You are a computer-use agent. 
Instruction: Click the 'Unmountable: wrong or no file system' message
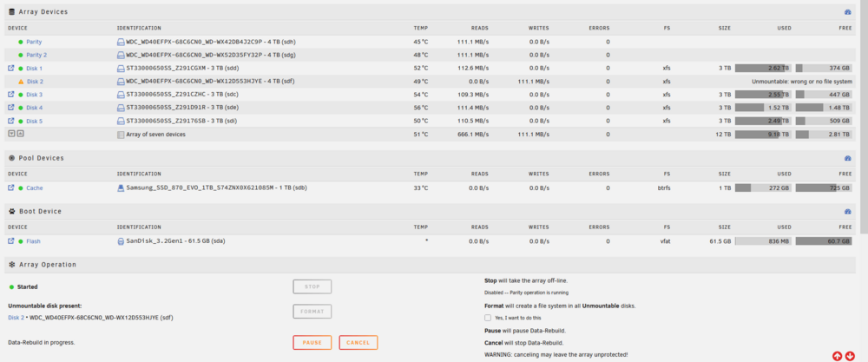801,82
